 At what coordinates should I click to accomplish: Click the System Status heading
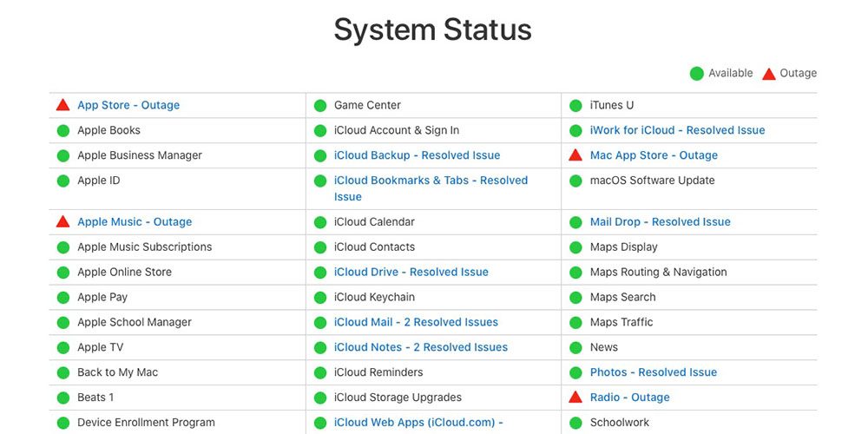(432, 30)
